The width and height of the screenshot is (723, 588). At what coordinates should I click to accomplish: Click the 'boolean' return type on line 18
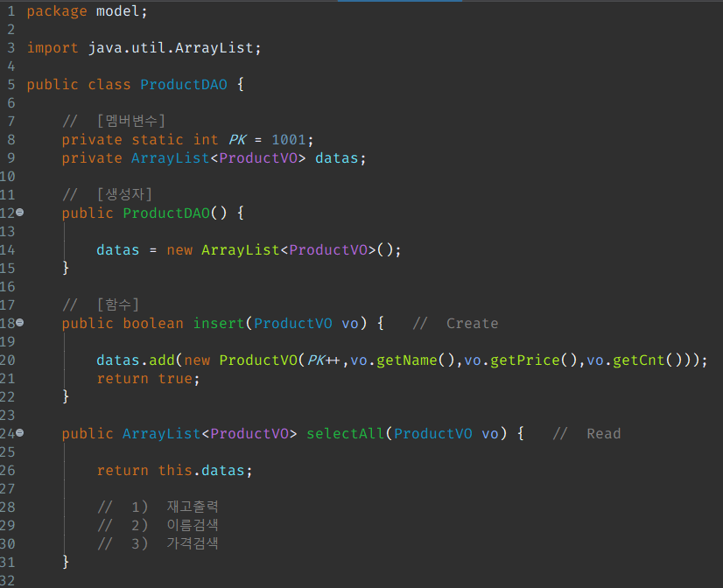point(153,323)
